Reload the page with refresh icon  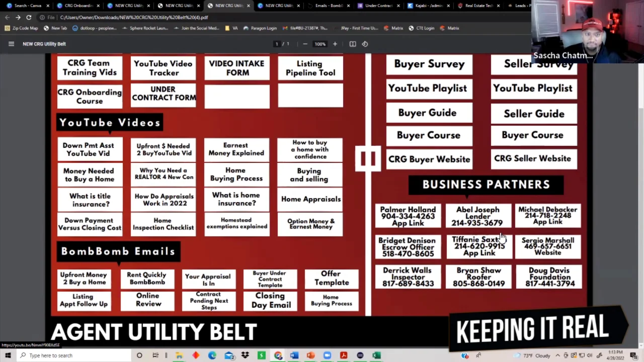pos(29,17)
